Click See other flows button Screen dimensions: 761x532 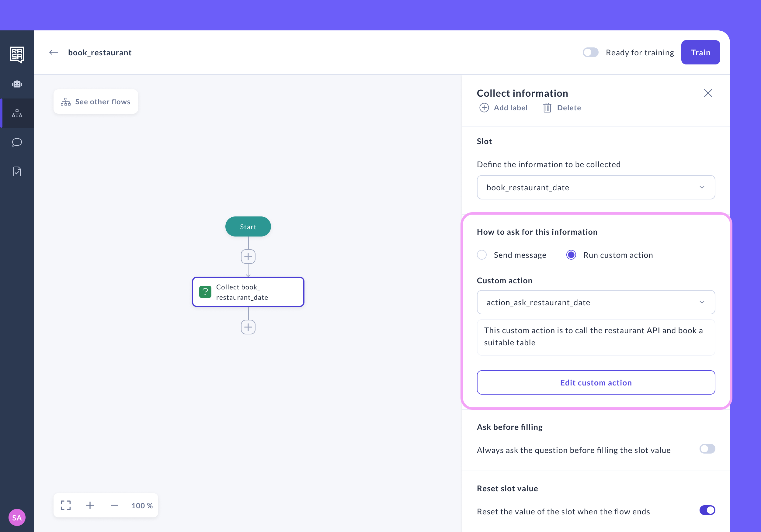point(96,102)
